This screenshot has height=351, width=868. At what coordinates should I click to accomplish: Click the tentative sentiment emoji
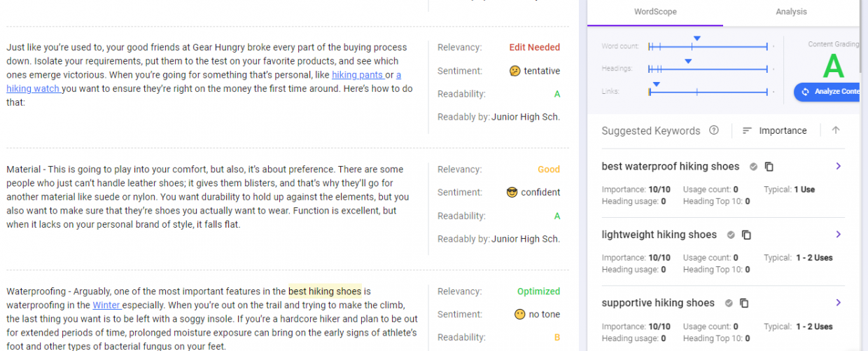click(x=514, y=71)
